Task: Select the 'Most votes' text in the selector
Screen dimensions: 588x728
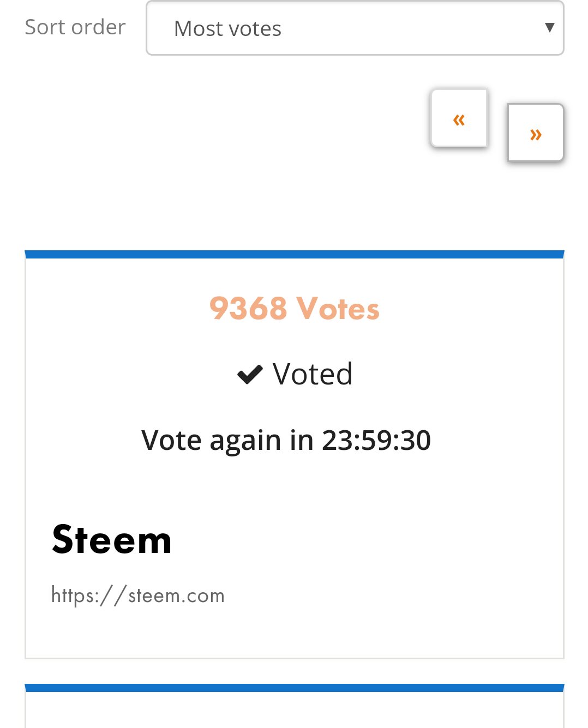Action: click(x=227, y=28)
